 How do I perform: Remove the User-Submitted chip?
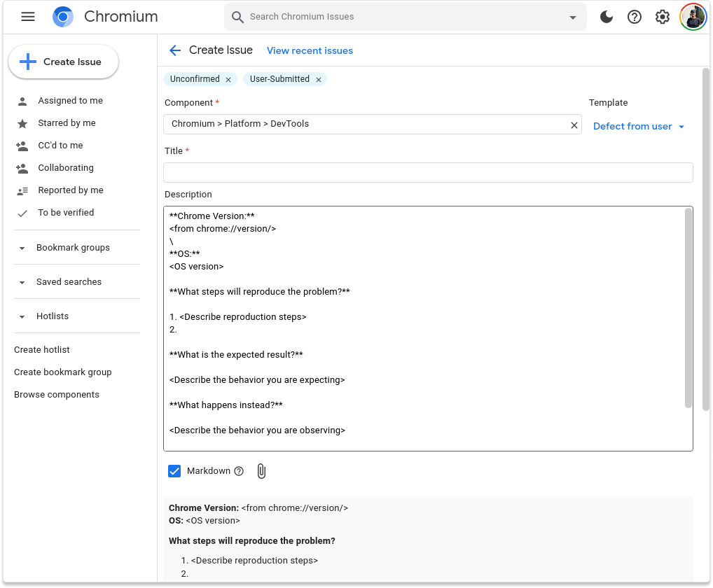pos(319,80)
